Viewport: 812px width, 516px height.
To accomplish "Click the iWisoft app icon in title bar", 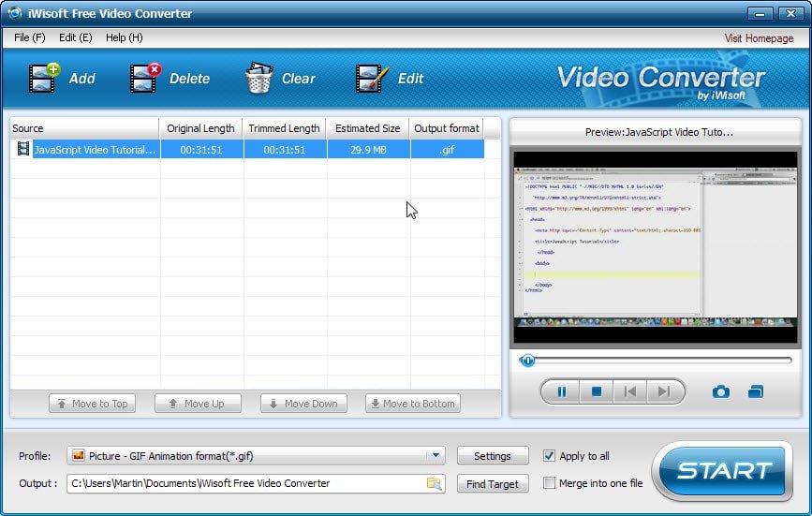I will (x=15, y=13).
